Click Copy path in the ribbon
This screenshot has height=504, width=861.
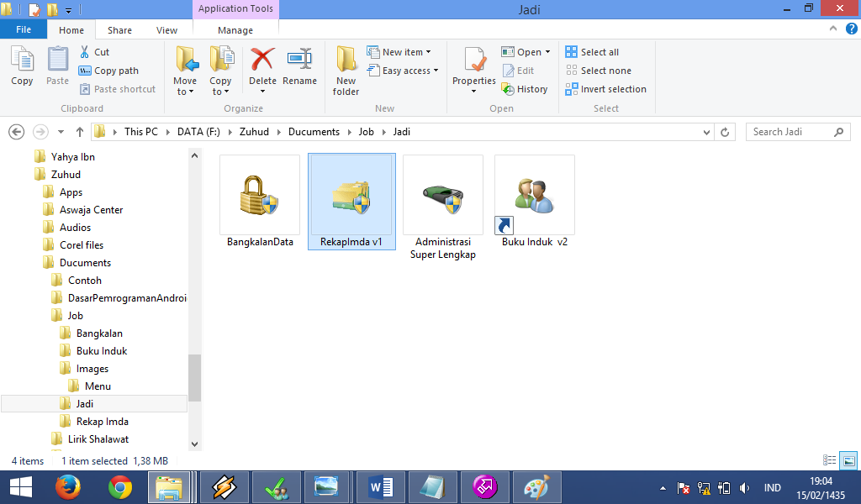108,71
